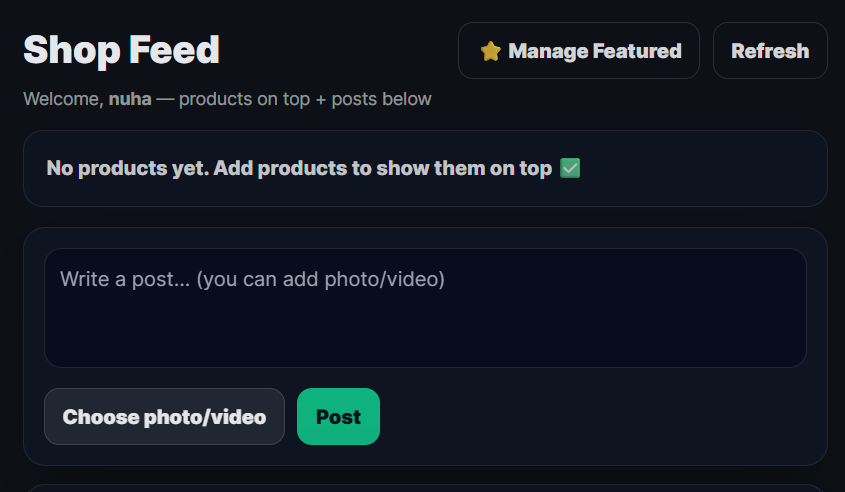Click the gold star icon
This screenshot has width=845, height=492.
pos(490,51)
